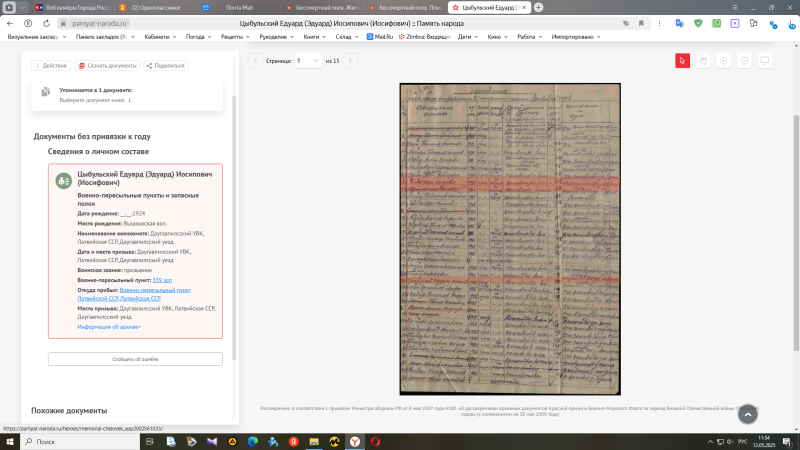Image resolution: width=800 pixels, height=450 pixels.
Task: Open the Погода bookmarks folder
Action: pos(197,36)
